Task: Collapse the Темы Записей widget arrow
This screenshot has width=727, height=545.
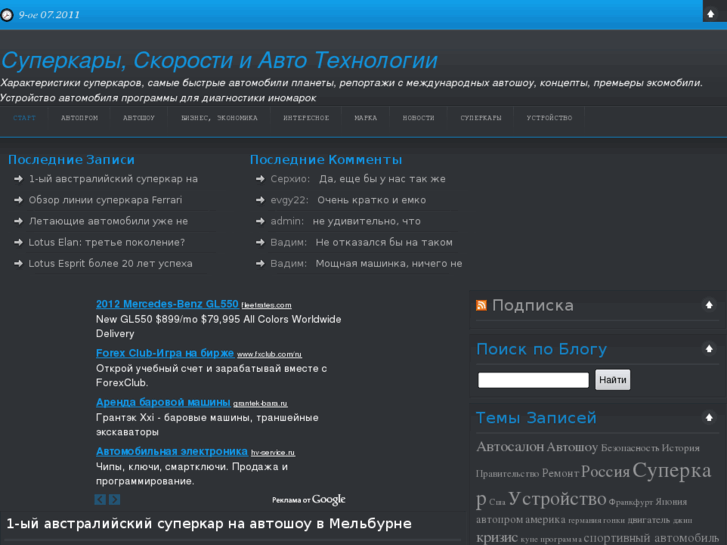Action: click(709, 417)
